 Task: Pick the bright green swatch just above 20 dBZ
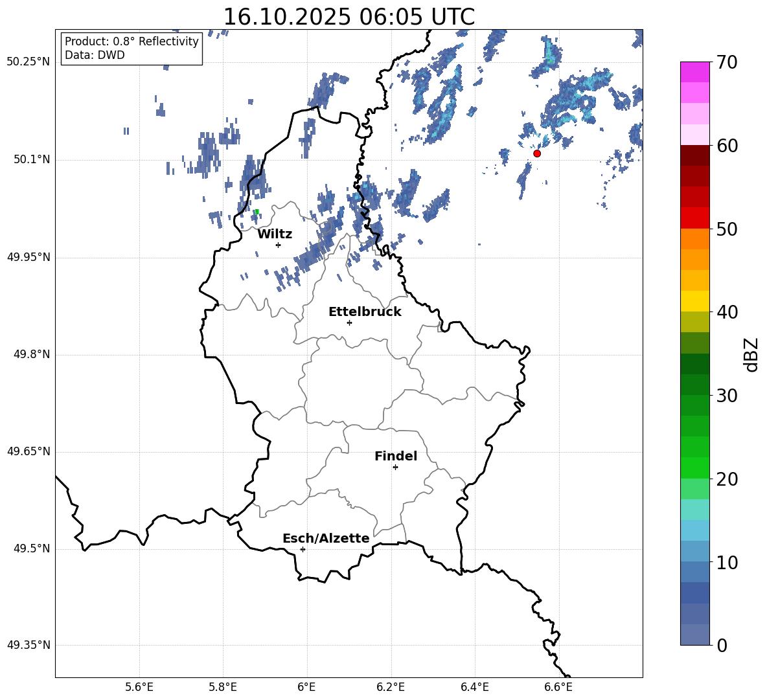(694, 468)
